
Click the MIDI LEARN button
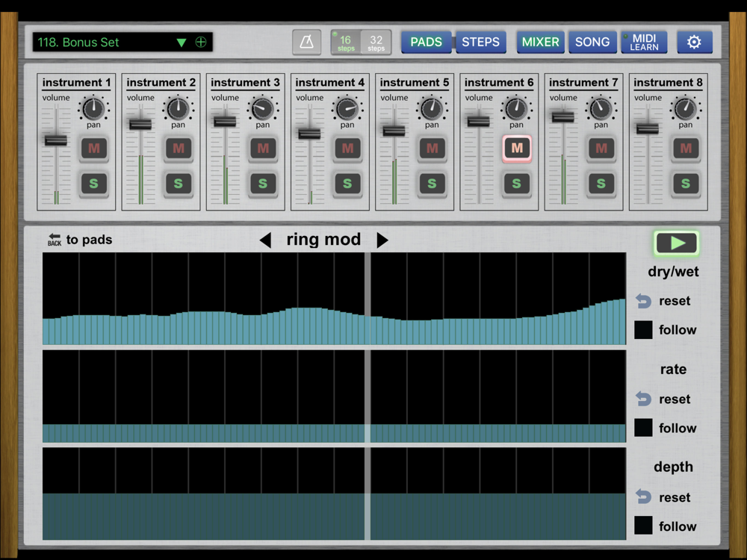click(644, 43)
